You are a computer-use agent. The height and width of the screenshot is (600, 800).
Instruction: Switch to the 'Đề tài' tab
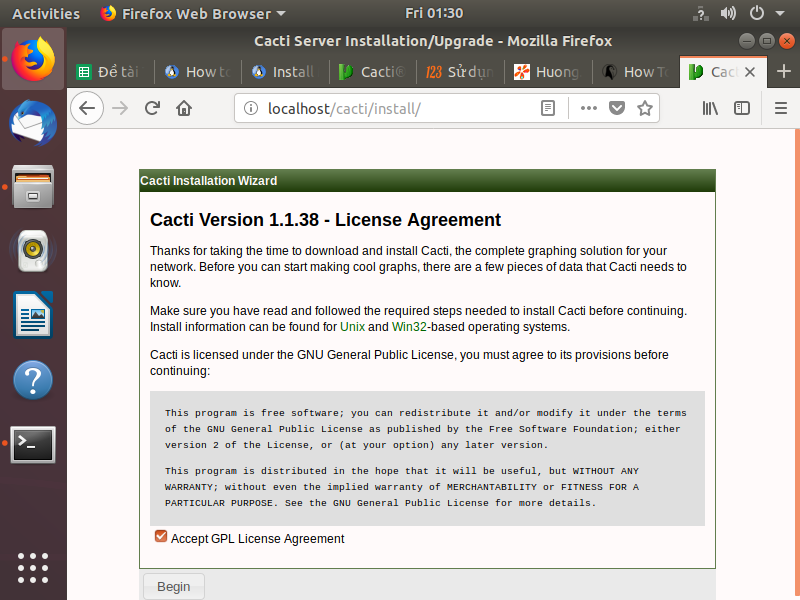click(x=110, y=72)
